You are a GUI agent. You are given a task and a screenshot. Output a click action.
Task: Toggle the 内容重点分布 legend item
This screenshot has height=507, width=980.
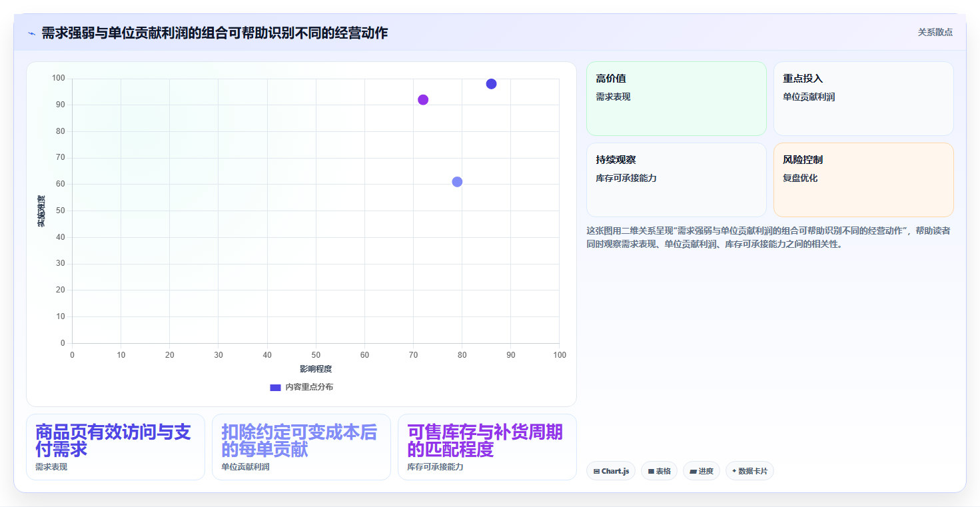[x=301, y=387]
